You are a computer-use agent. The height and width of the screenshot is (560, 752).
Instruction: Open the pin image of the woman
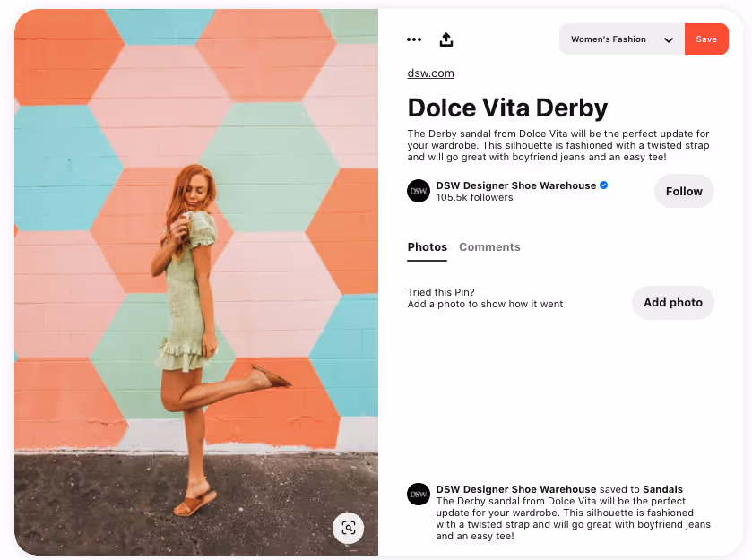point(196,282)
